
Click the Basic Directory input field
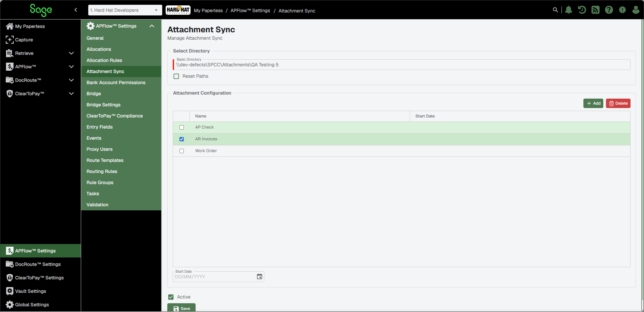coord(401,65)
